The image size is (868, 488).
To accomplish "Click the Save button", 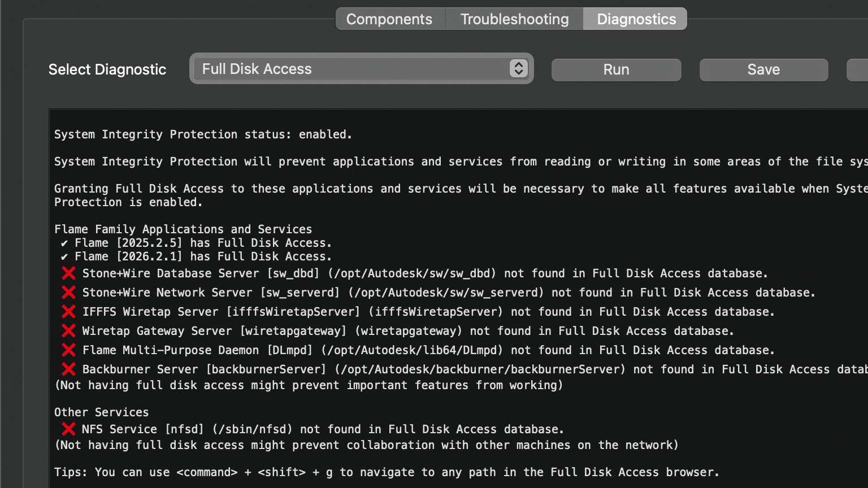I will tap(763, 69).
